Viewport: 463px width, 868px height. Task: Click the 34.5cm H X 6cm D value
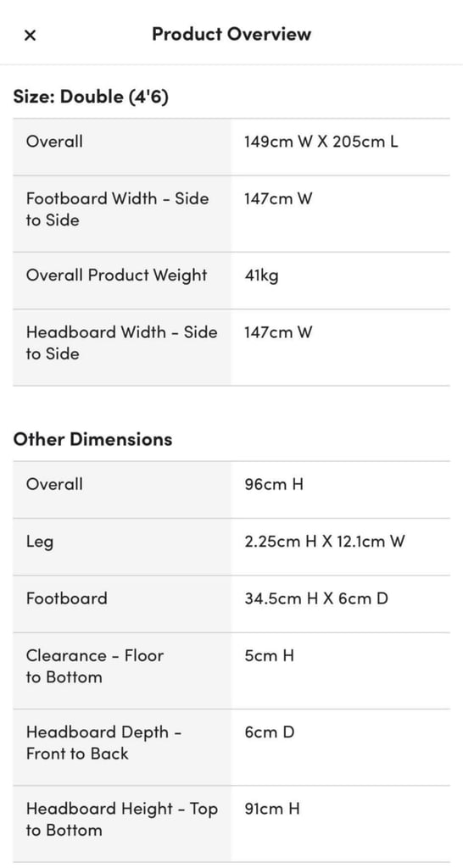click(316, 598)
